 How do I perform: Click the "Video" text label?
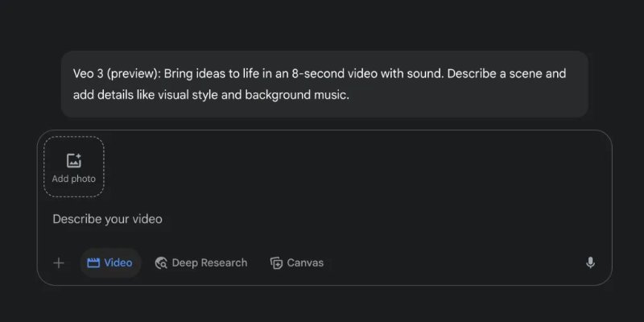click(x=118, y=262)
